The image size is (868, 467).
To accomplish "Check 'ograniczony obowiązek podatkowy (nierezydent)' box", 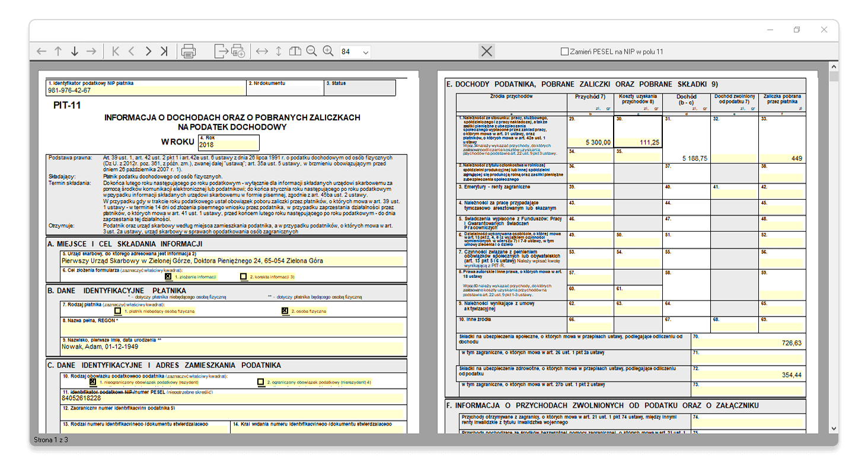I will pos(261,382).
